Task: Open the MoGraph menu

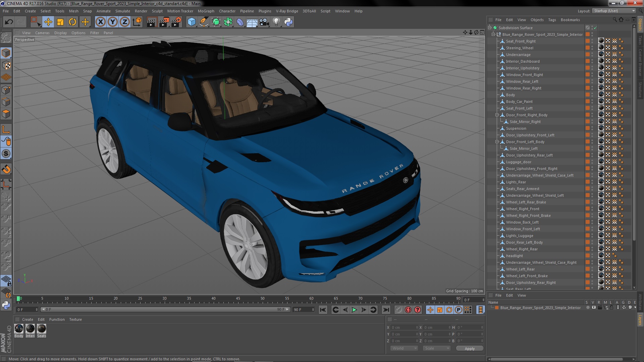Action: [x=206, y=11]
